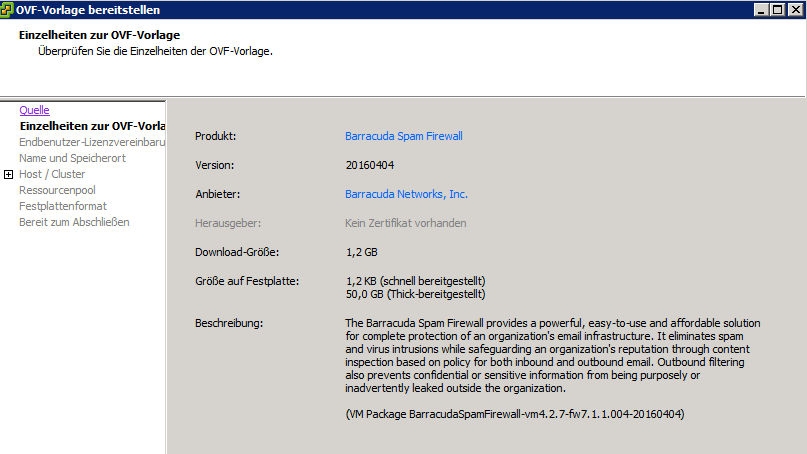Expand the Host / Cluster plus box

[9, 174]
